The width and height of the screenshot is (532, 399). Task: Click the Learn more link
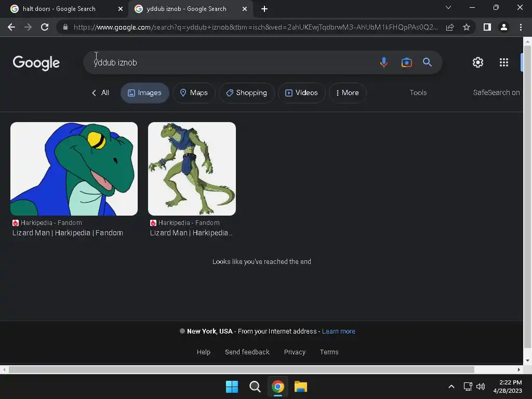(338, 331)
